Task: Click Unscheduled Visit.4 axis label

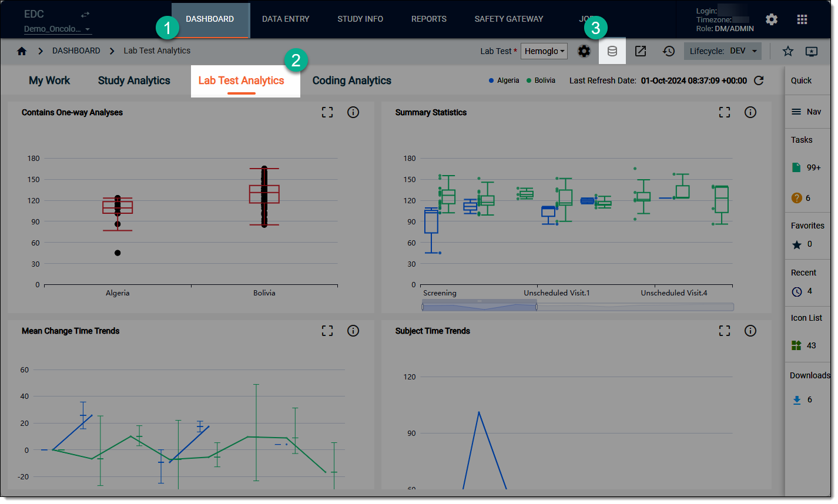Action: (x=674, y=293)
